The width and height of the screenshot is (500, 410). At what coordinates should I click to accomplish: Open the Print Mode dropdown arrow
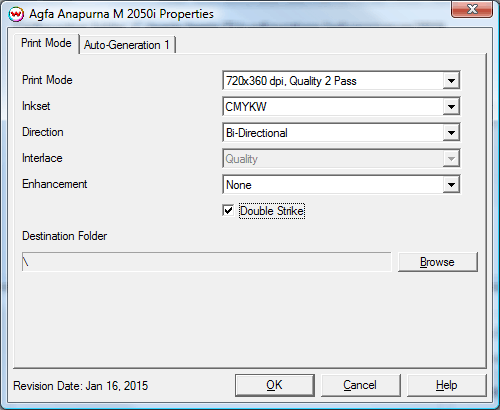451,81
